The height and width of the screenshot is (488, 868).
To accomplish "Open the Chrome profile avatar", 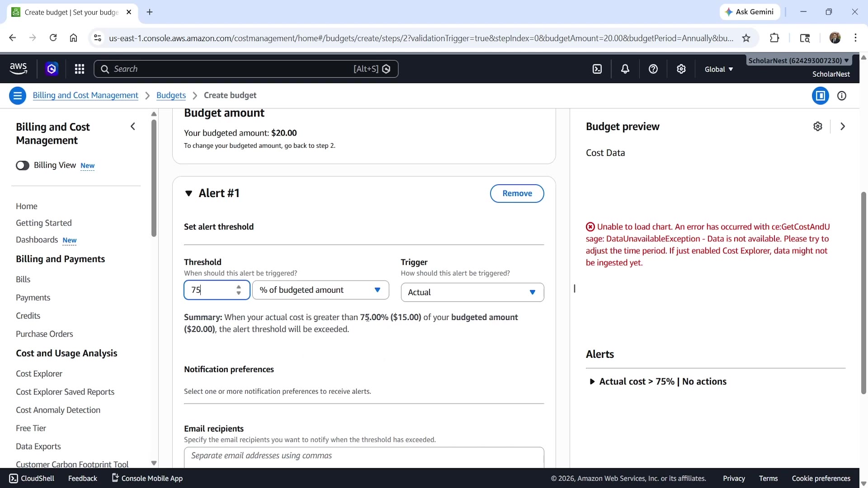I will (835, 38).
